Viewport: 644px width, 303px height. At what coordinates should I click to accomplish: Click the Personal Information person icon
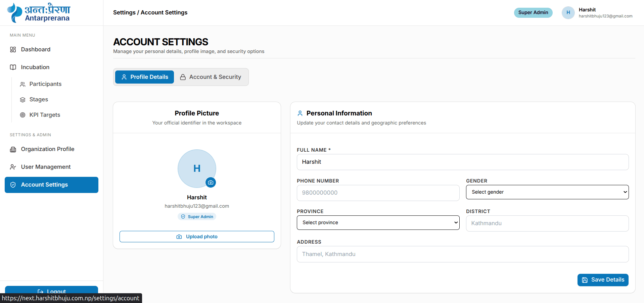300,113
